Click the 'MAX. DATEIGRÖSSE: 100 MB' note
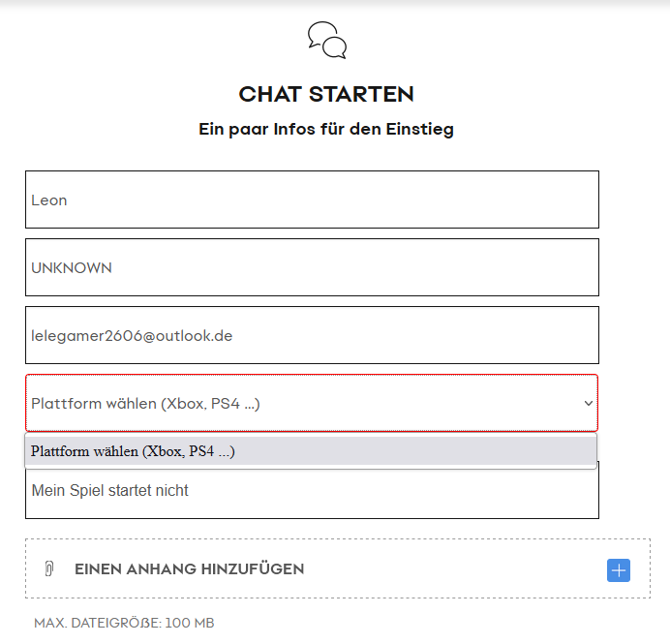Image resolution: width=670 pixels, height=644 pixels. point(124,623)
